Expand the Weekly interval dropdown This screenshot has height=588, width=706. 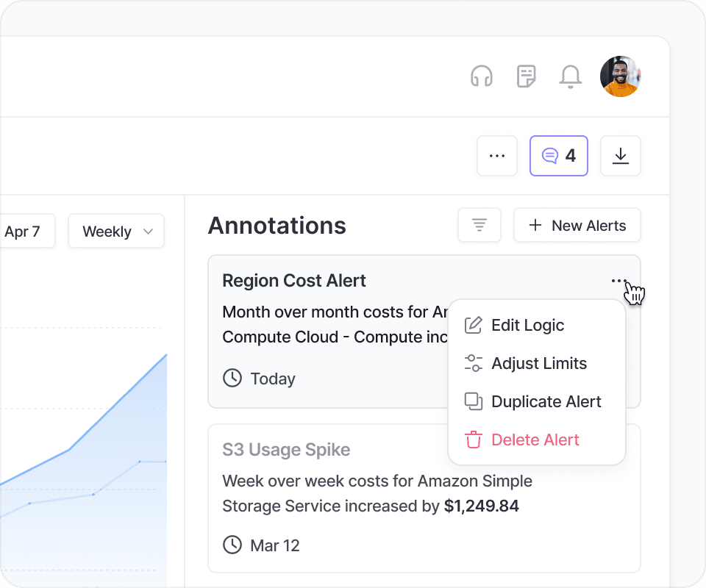click(116, 232)
